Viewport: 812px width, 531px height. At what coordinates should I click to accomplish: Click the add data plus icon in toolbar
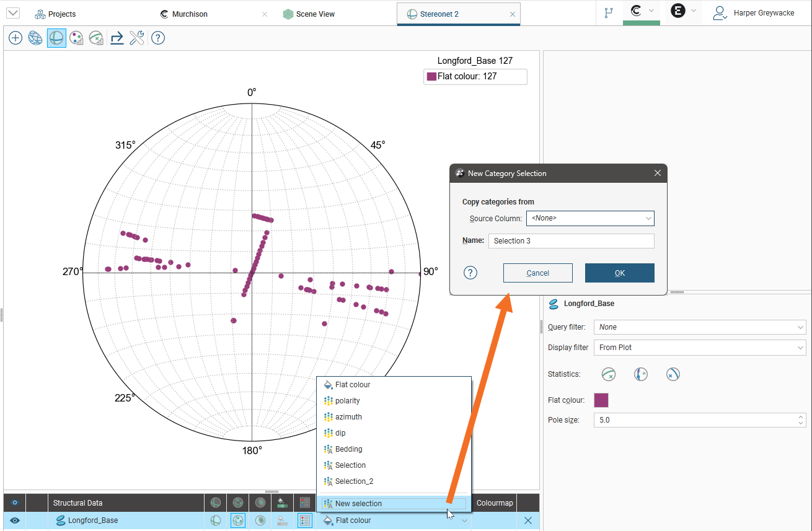(15, 38)
